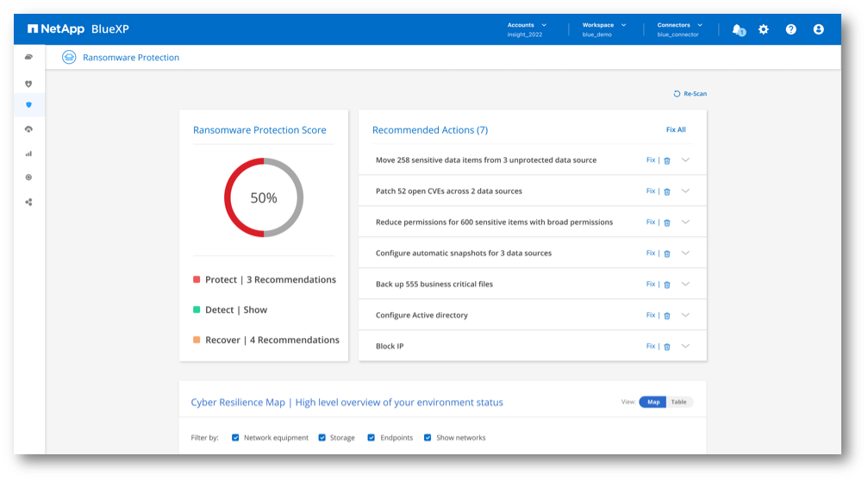Image resolution: width=868 pixels, height=481 pixels.
Task: Click Fix for Block IP
Action: click(651, 346)
